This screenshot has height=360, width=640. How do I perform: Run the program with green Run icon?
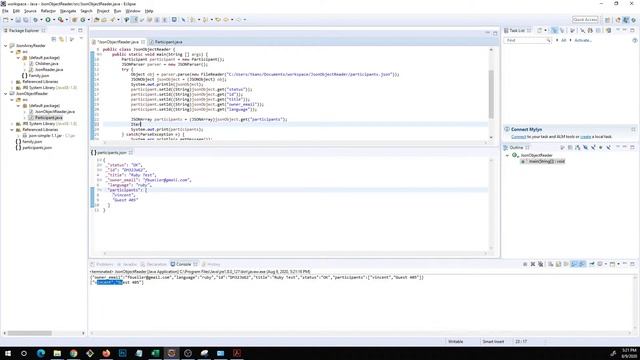click(48, 20)
